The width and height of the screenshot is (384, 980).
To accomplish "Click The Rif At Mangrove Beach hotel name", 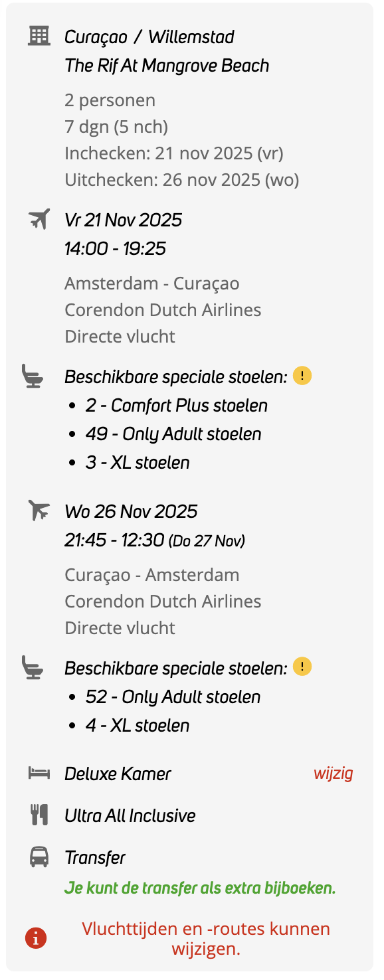I will tap(167, 64).
